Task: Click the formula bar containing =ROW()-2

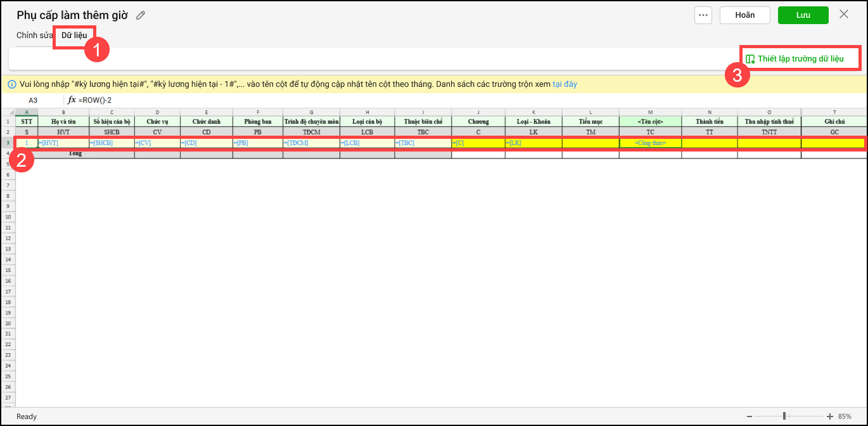Action: (x=253, y=100)
